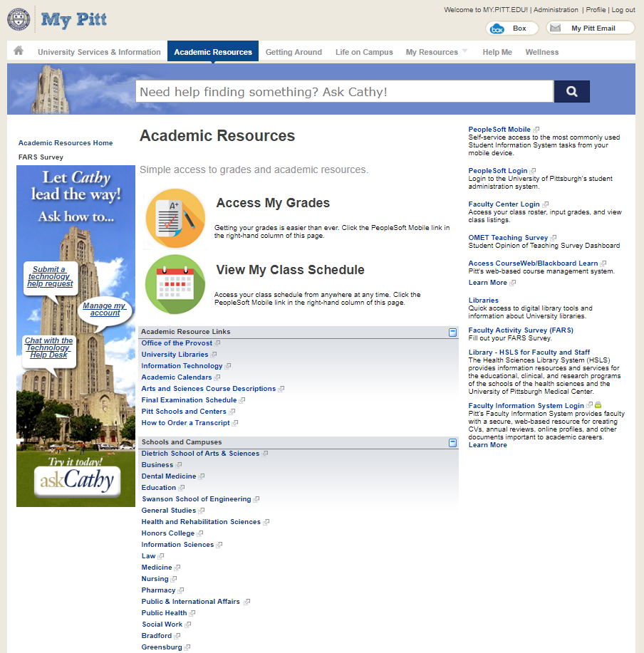Click the My Pitt title logo
Screen dimensions: 644x653
pyautogui.click(x=73, y=19)
